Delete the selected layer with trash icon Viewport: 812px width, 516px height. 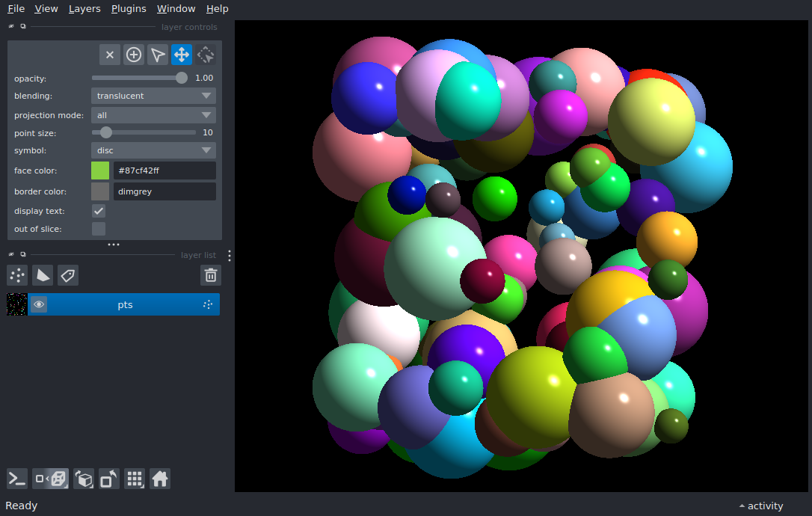click(211, 275)
